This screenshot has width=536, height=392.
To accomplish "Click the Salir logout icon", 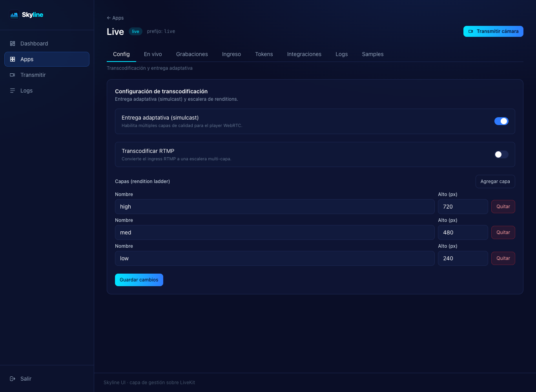I will [x=13, y=379].
